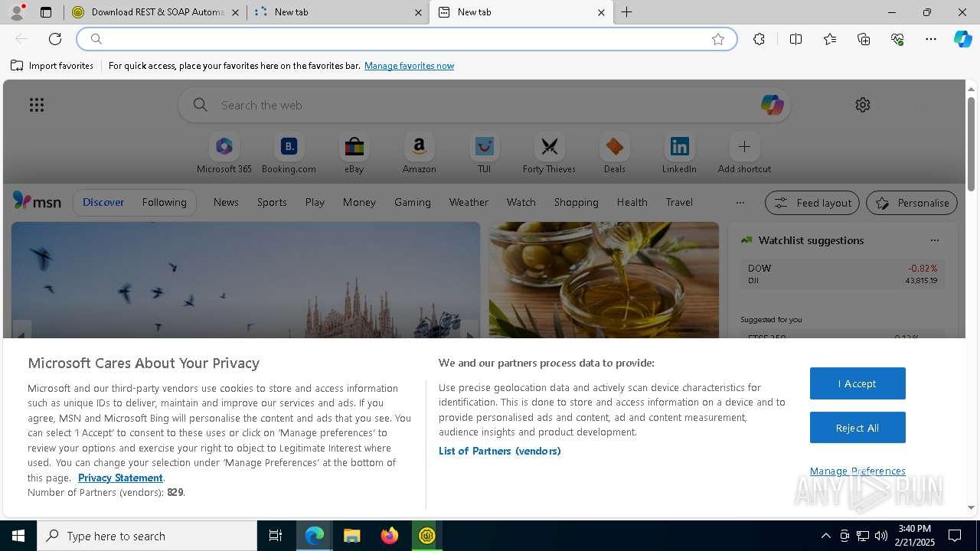
Task: Open the Money category
Action: pyautogui.click(x=359, y=202)
